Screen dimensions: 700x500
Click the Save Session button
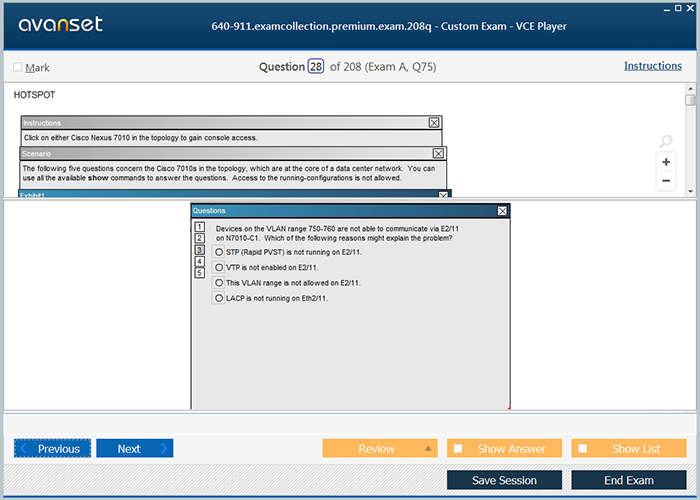tap(504, 480)
